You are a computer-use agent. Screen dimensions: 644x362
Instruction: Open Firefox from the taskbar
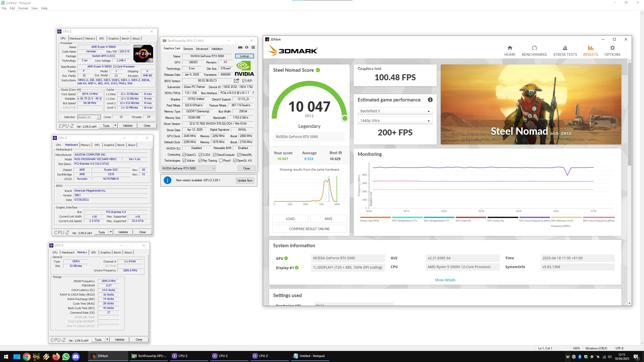coord(56,356)
